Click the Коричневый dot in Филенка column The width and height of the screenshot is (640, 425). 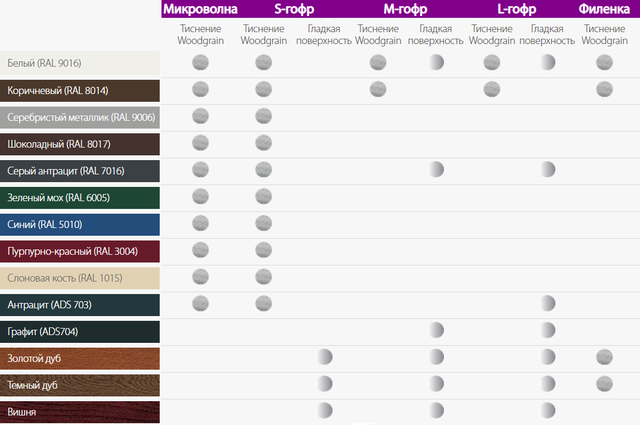click(604, 89)
